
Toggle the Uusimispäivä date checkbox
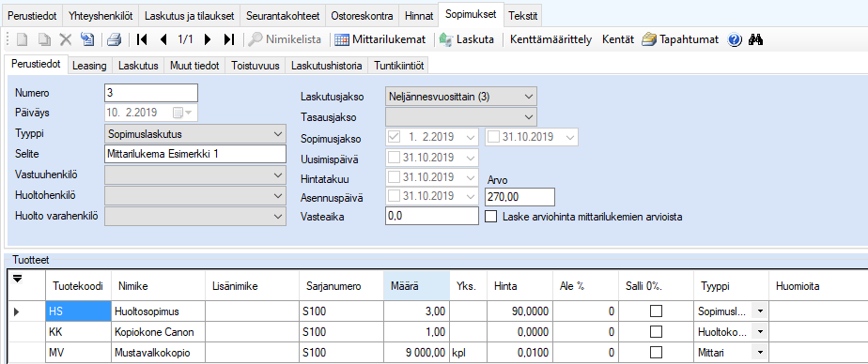pyautogui.click(x=395, y=157)
